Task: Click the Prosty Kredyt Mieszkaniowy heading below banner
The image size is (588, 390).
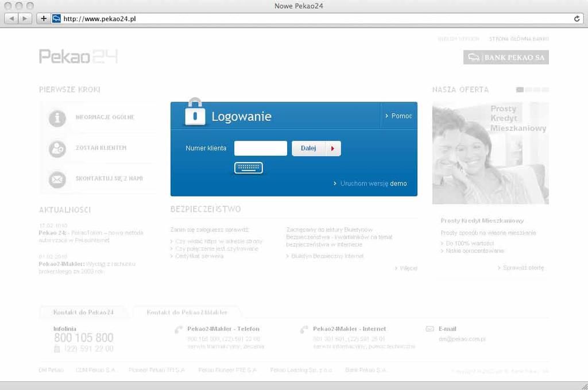Action: 482,221
